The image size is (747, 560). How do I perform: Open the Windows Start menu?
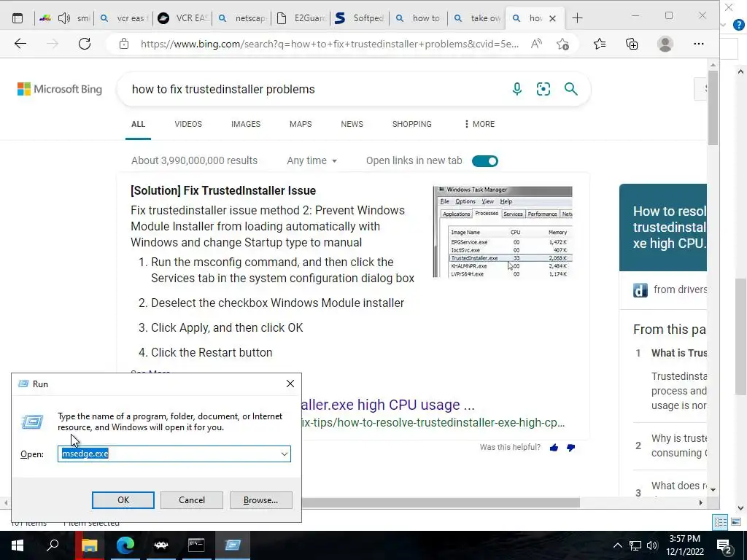(x=18, y=545)
